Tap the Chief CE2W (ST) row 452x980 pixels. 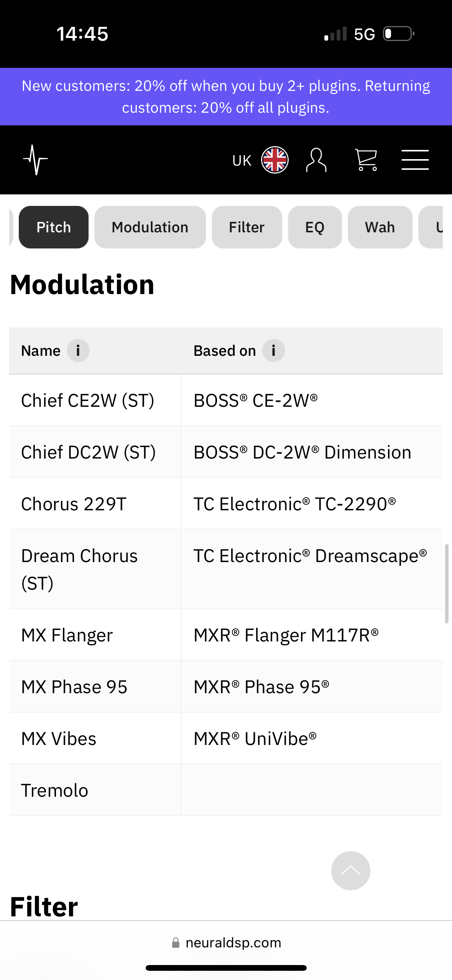pyautogui.click(x=88, y=401)
